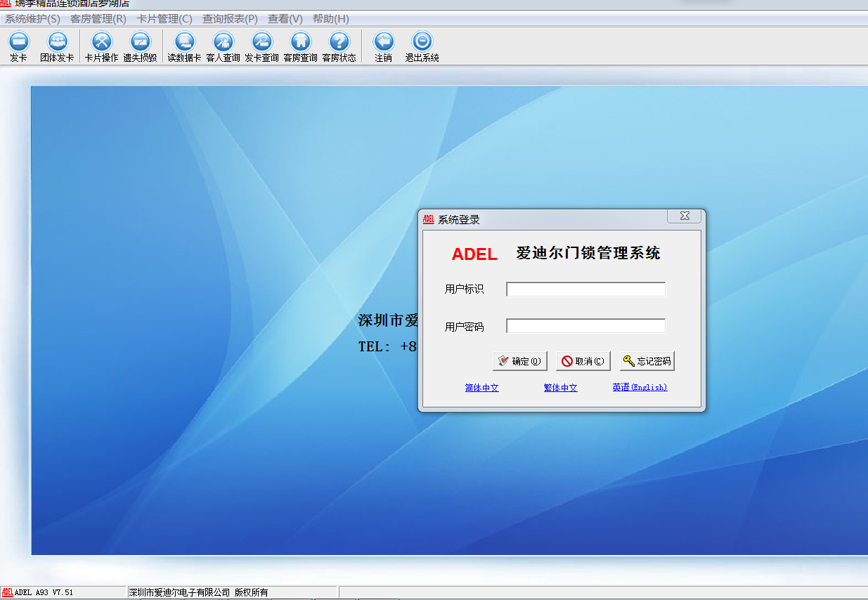This screenshot has height=600, width=868.
Task: Open the 帮助(H) menu
Action: 331,19
